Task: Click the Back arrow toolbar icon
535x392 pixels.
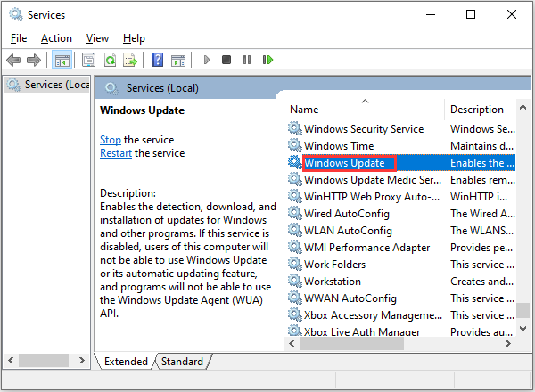Action: pyautogui.click(x=13, y=60)
